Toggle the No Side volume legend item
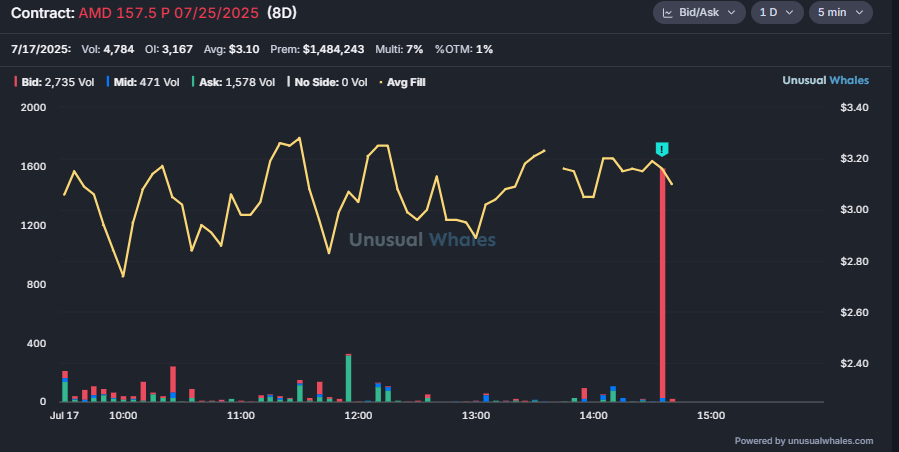 (x=327, y=82)
